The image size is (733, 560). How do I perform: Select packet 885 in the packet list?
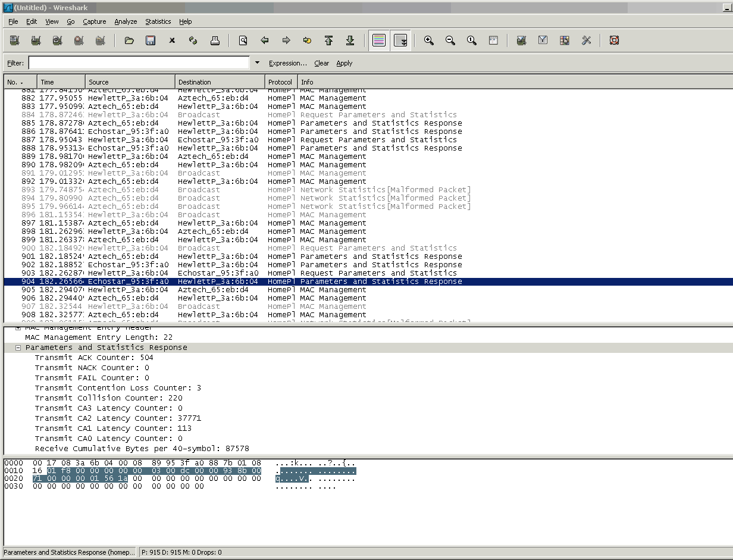click(x=368, y=123)
